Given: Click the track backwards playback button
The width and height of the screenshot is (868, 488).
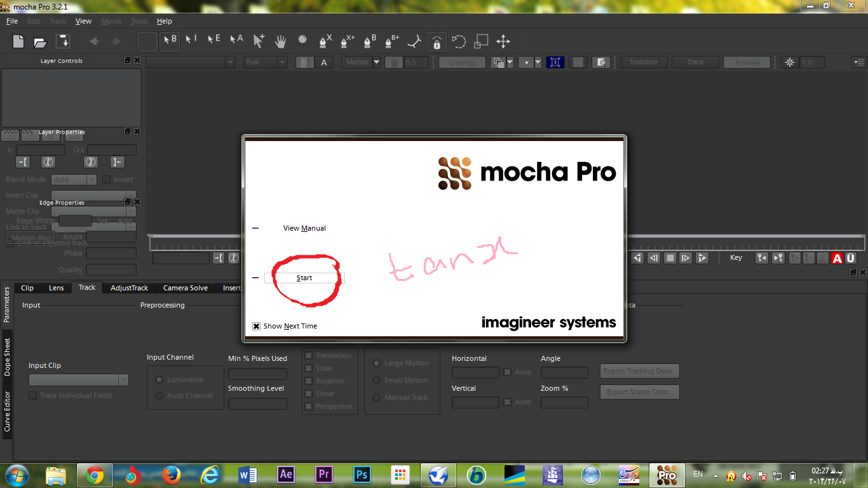Looking at the screenshot, I should pyautogui.click(x=637, y=258).
